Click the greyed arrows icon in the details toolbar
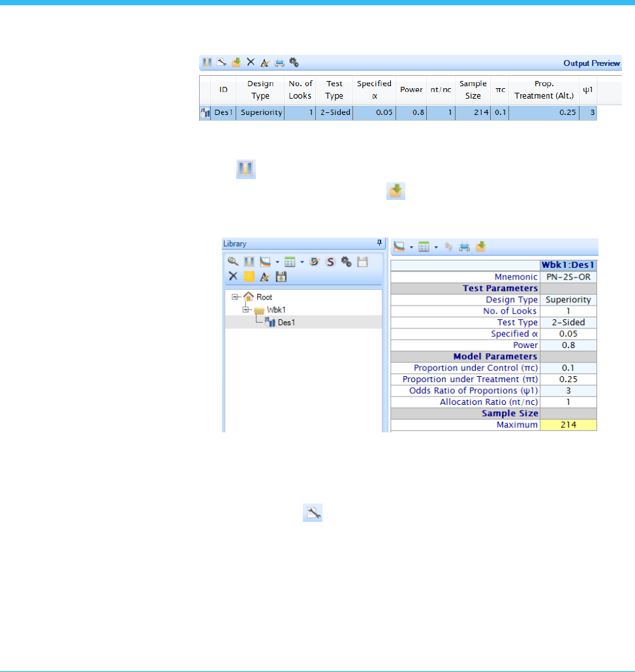The image size is (635, 672). click(x=448, y=246)
